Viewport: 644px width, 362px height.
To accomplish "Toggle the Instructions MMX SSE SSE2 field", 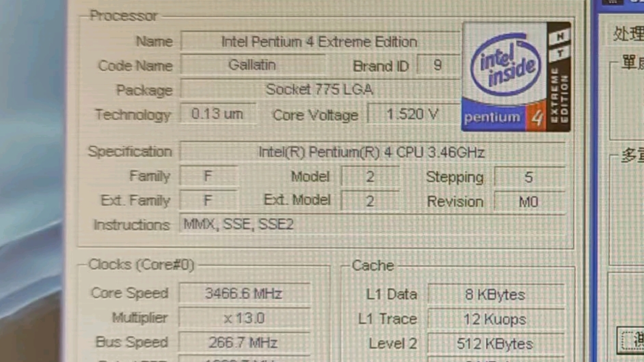I will pyautogui.click(x=239, y=224).
